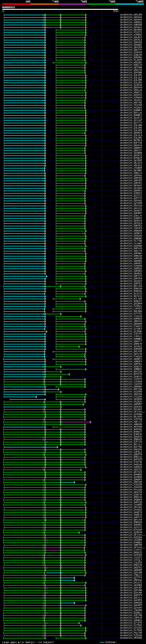Click the white query sequence bar
Image resolution: width=146 pixels, height=644 pixels.
(60, 10)
